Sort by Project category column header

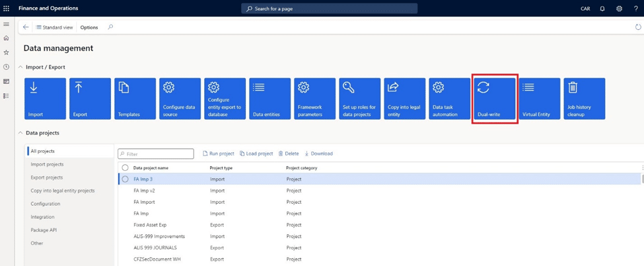(301, 168)
